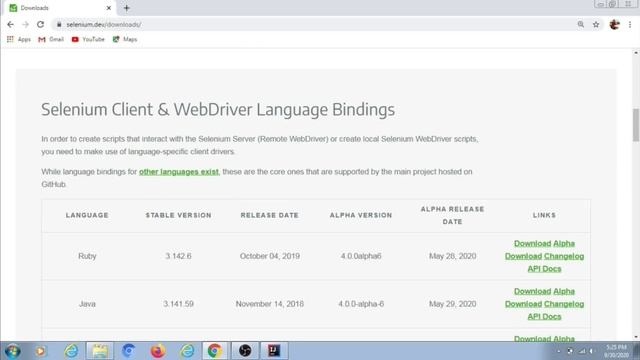This screenshot has width=640, height=360.
Task: Open the Java Changelog link
Action: click(x=564, y=304)
